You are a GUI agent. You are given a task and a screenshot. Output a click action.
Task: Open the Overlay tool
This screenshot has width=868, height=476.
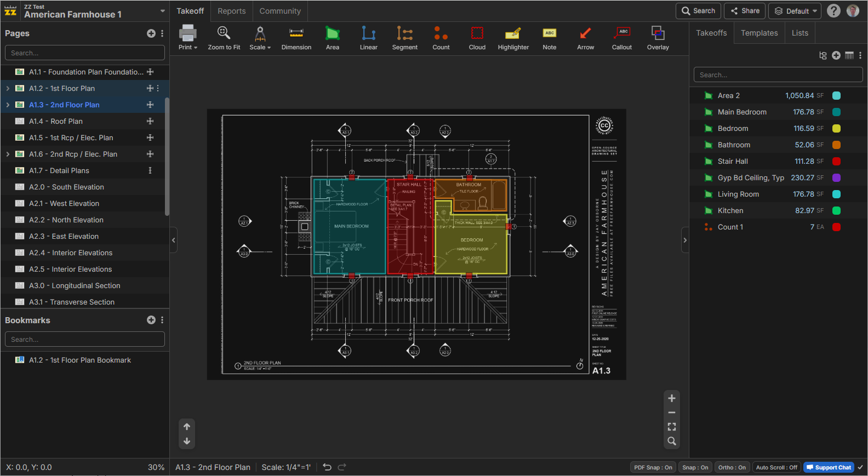point(658,38)
